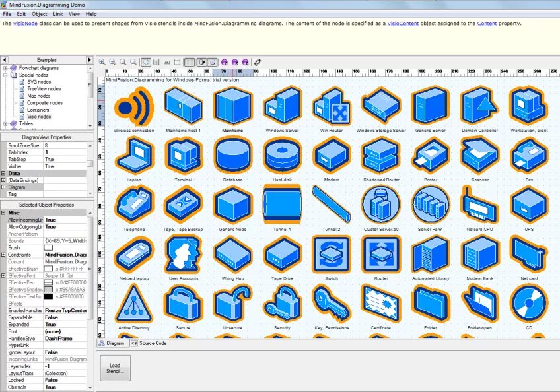Image resolution: width=560 pixels, height=392 pixels.
Task: Click the zoom out magnifier toolbar icon
Action: click(112, 62)
